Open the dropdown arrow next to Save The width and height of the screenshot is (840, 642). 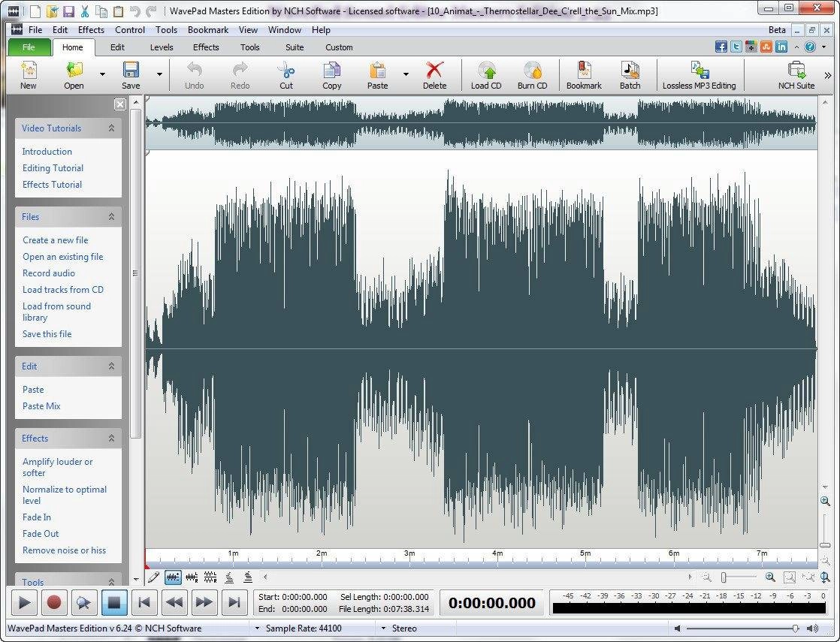pos(159,74)
